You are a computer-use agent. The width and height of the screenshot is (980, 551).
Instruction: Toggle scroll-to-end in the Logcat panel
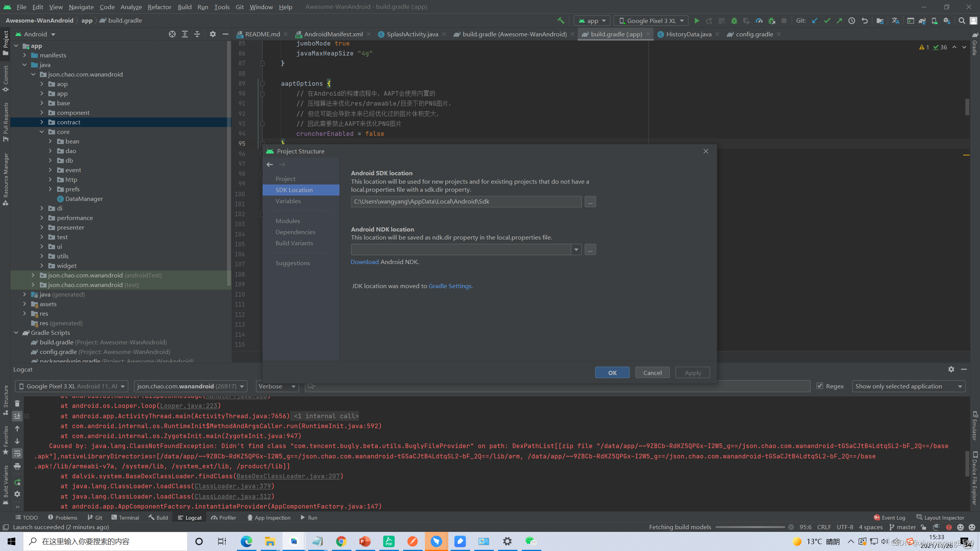click(x=17, y=416)
